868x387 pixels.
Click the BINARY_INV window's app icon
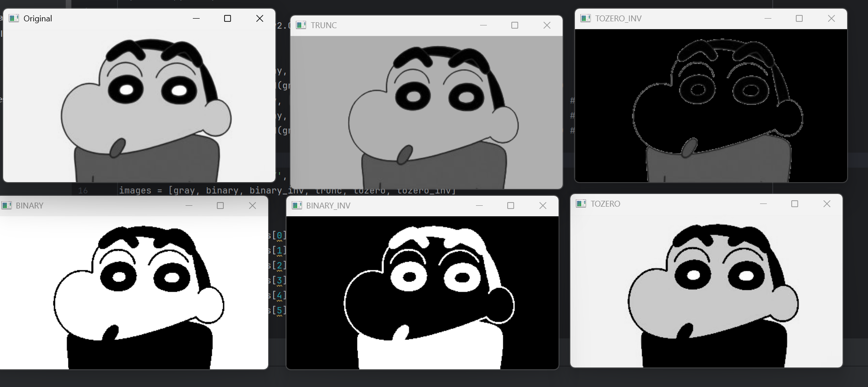tap(297, 205)
